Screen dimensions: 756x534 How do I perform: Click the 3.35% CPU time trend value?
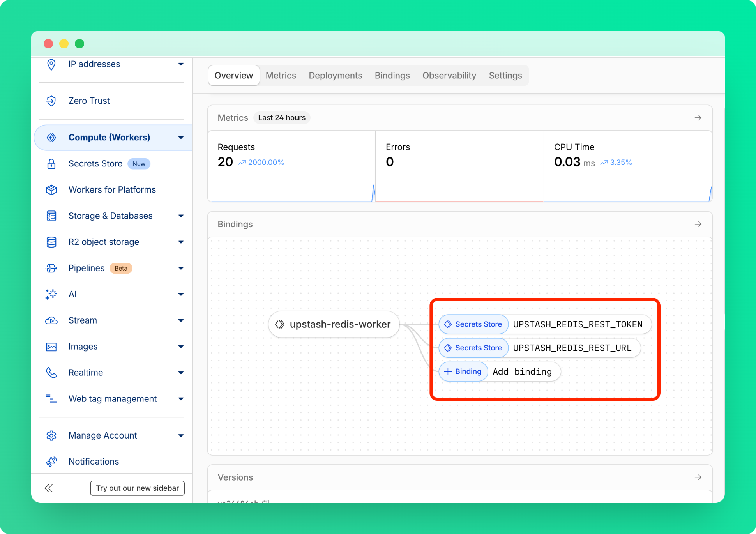pos(621,163)
